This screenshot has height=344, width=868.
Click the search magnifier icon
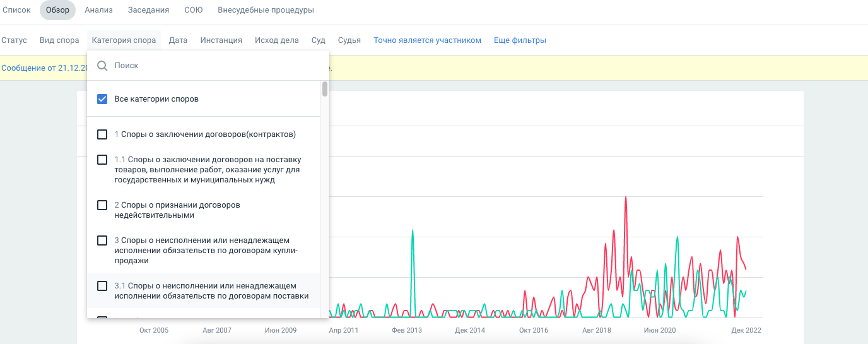[102, 66]
